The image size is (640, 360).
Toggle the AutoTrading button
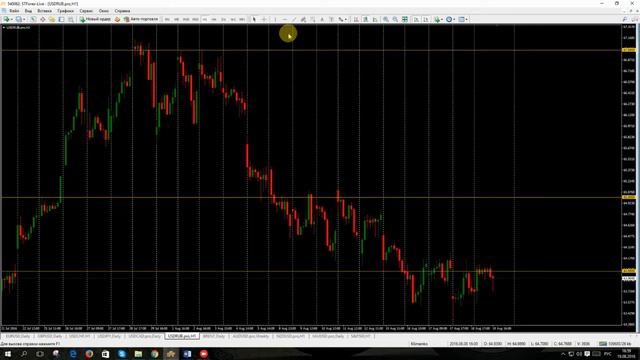140,19
